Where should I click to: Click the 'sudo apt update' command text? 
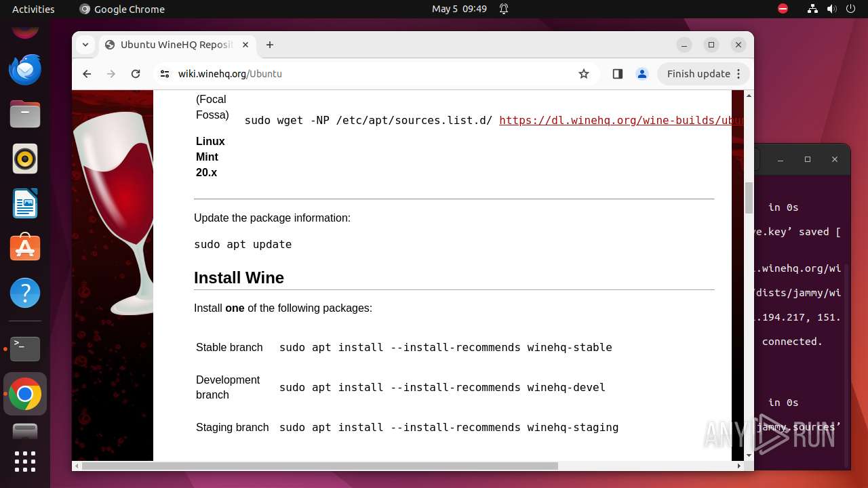(x=243, y=244)
